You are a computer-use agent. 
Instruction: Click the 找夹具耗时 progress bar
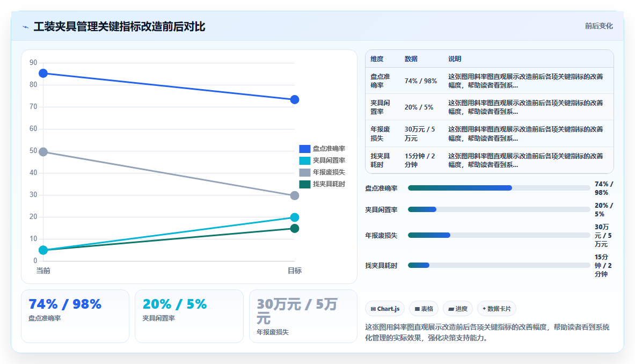pyautogui.click(x=499, y=265)
